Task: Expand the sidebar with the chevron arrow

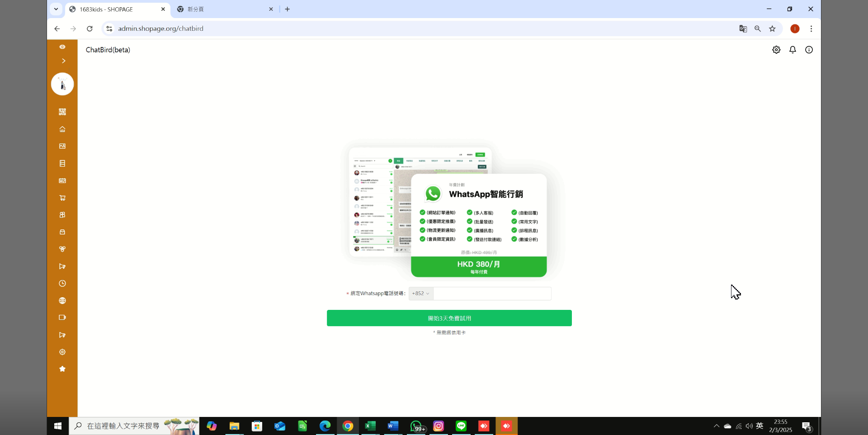Action: tap(63, 61)
